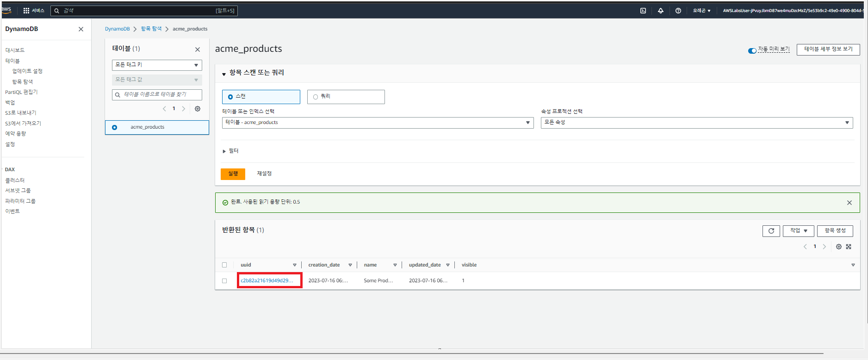This screenshot has height=360, width=868.
Task: Open the actions dropdown button
Action: coord(799,231)
